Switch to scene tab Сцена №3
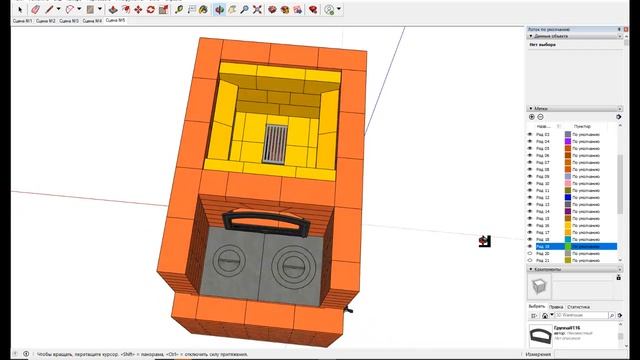The image size is (640, 360). [69, 21]
